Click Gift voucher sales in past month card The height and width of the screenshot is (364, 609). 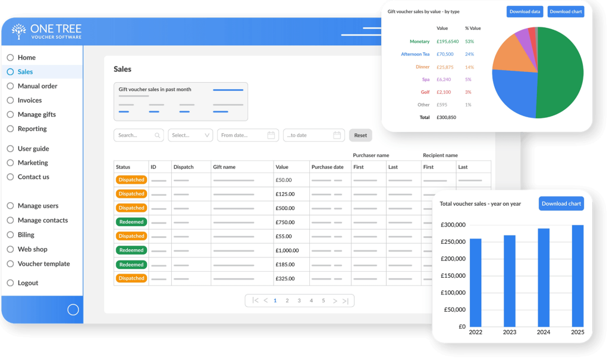181,101
